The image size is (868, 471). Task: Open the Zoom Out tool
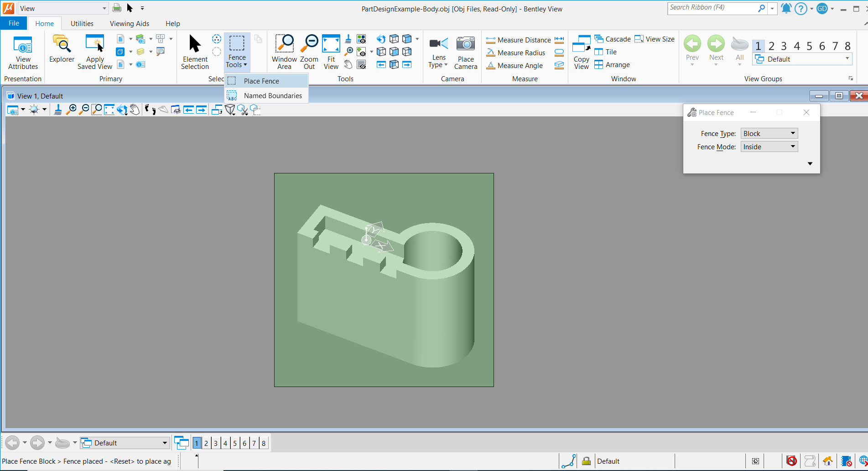(309, 51)
